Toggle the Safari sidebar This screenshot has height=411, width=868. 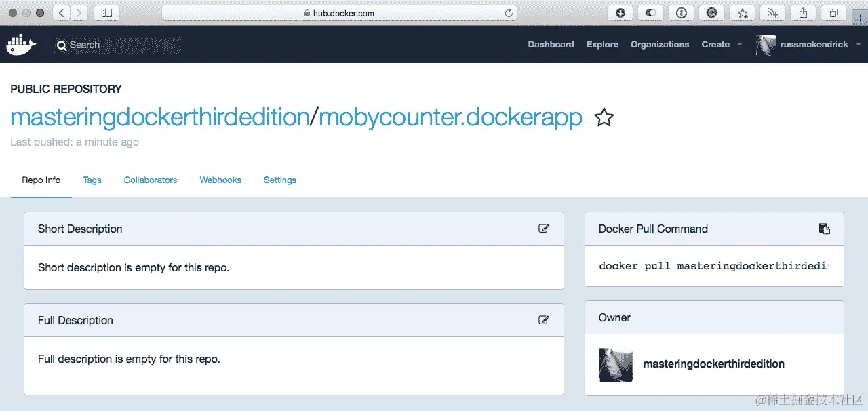click(106, 13)
